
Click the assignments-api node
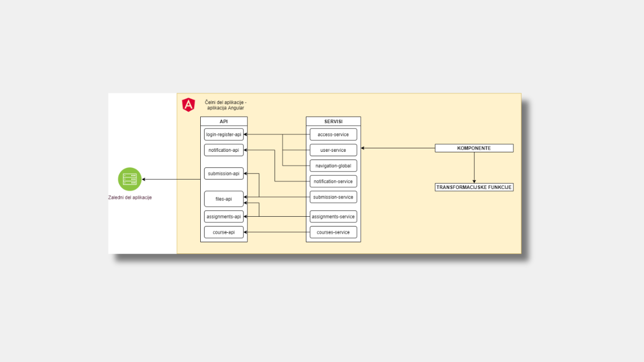pos(224,217)
